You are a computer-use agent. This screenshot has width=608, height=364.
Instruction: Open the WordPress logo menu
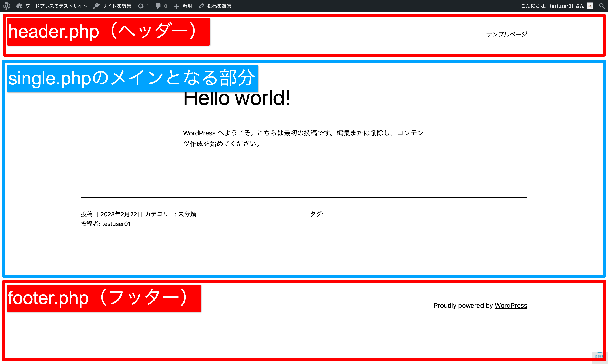(x=6, y=6)
